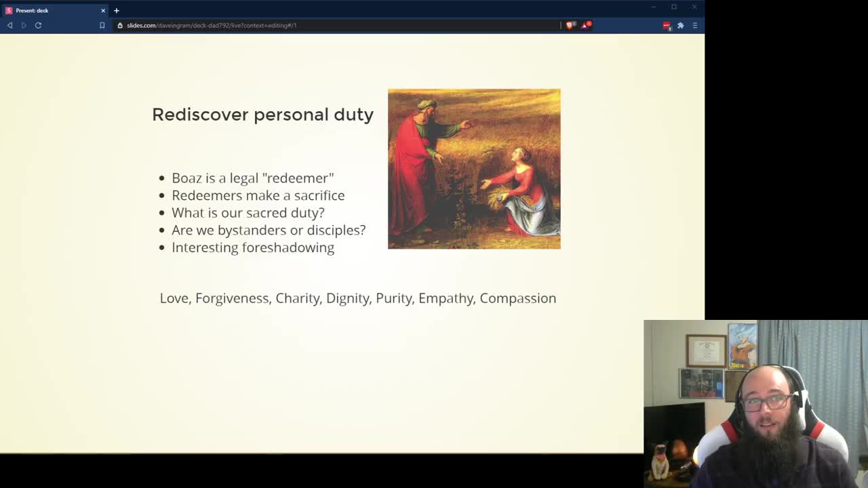
Task: Click the red extension icon with badge
Action: pos(667,25)
